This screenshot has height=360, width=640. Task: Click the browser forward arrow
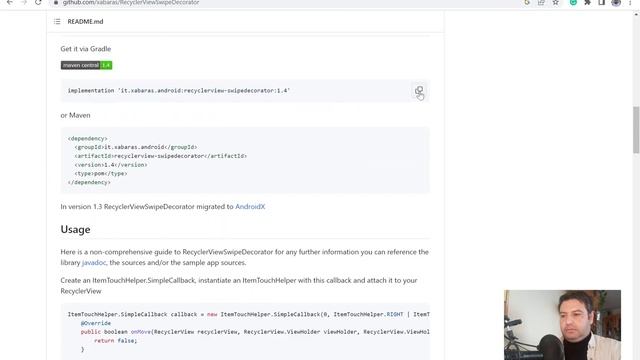[x=24, y=2]
